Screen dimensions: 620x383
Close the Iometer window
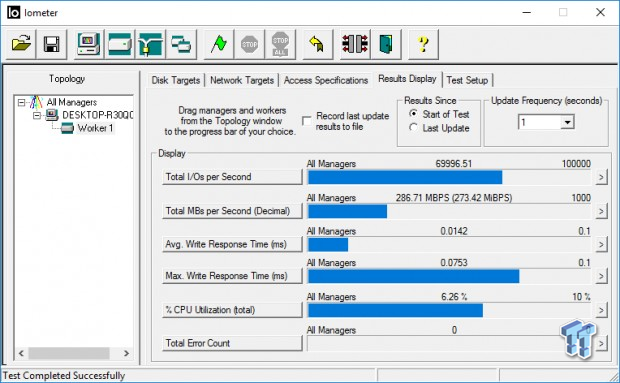click(x=600, y=12)
